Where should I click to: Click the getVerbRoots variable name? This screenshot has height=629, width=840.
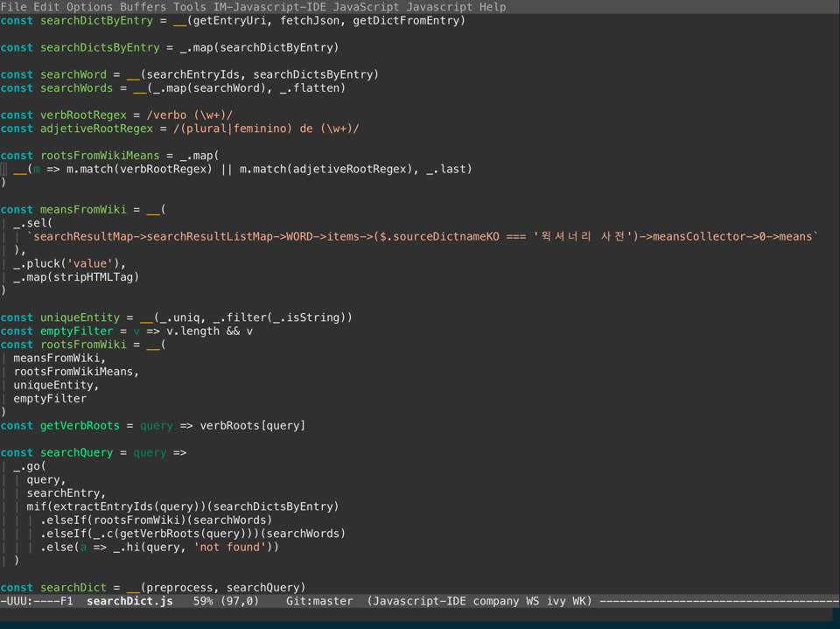point(80,425)
